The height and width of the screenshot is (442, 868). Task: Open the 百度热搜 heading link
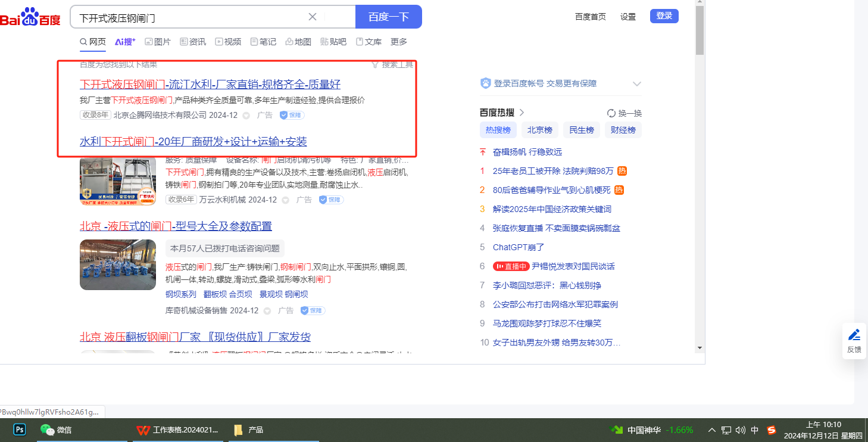coord(502,113)
